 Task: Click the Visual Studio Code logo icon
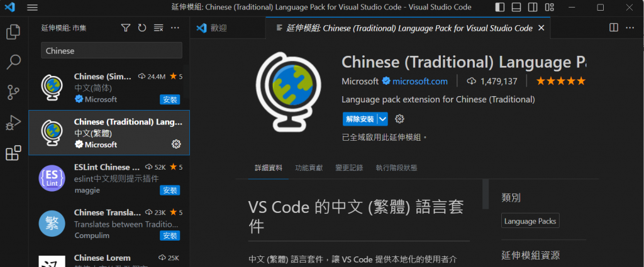click(x=9, y=8)
